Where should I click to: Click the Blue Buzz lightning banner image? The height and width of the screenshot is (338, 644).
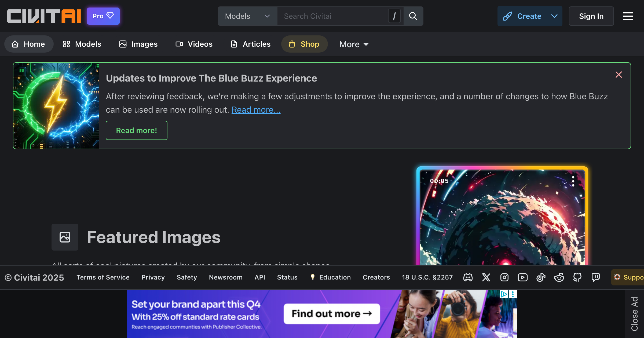click(56, 106)
